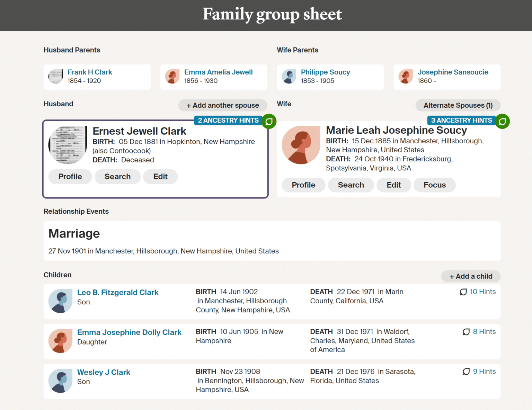Click Add another spouse
The width and height of the screenshot is (532, 410).
coord(223,105)
